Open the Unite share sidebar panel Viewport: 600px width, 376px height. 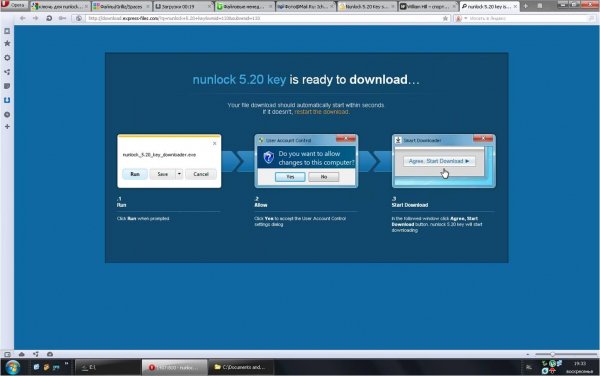(7, 72)
